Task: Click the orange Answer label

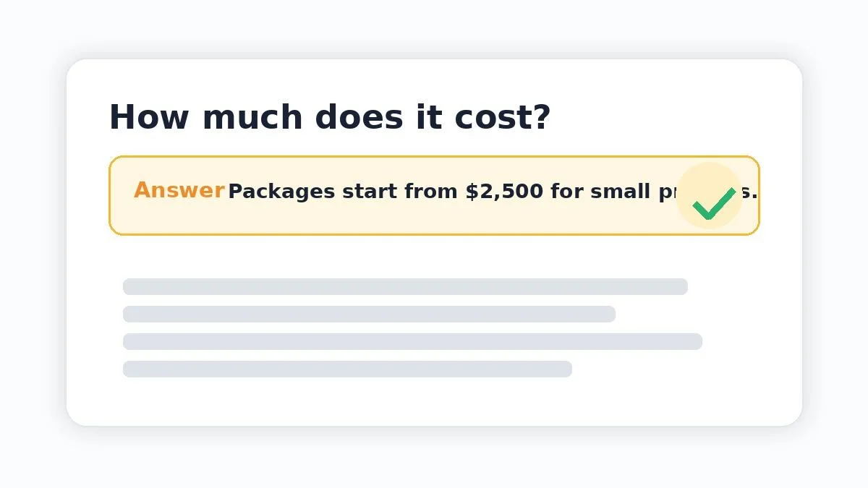Action: tap(179, 191)
